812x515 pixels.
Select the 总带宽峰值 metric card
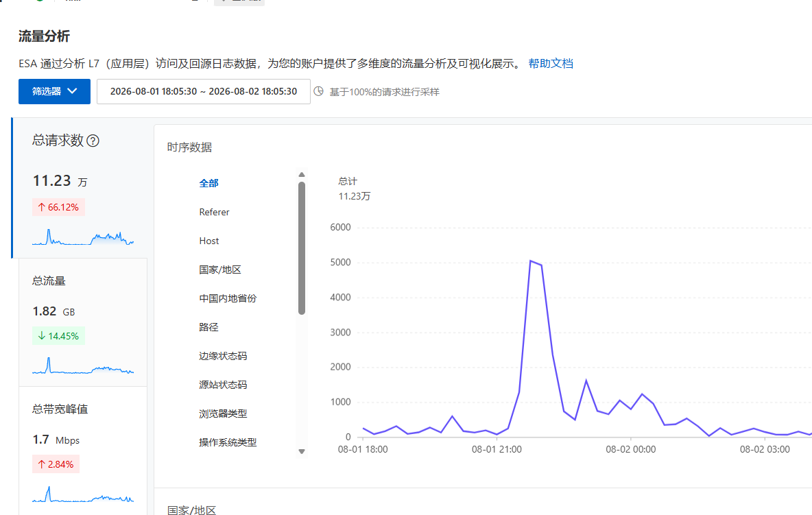point(83,451)
